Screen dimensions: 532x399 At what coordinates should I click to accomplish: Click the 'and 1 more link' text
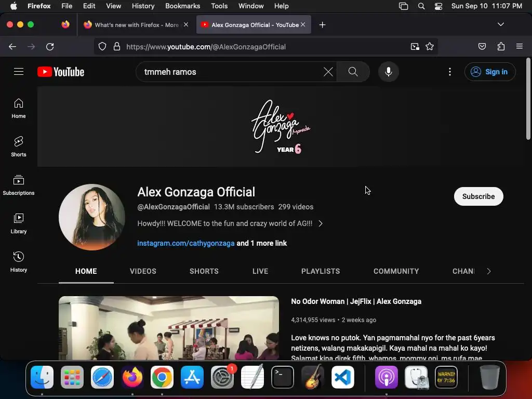262,243
